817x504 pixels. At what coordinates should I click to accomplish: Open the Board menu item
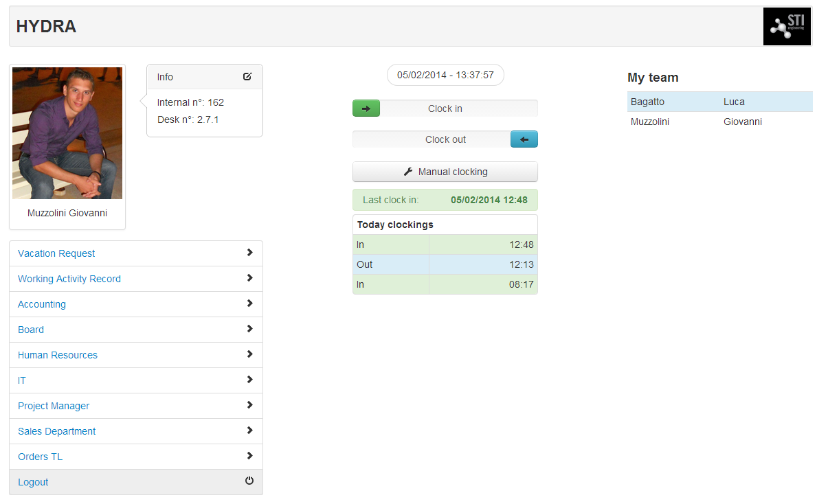coord(31,330)
